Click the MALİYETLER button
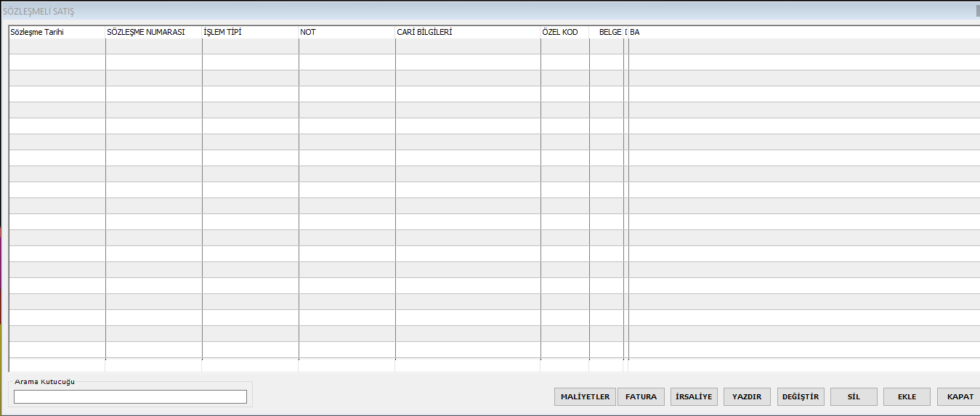This screenshot has height=416, width=980. [586, 396]
